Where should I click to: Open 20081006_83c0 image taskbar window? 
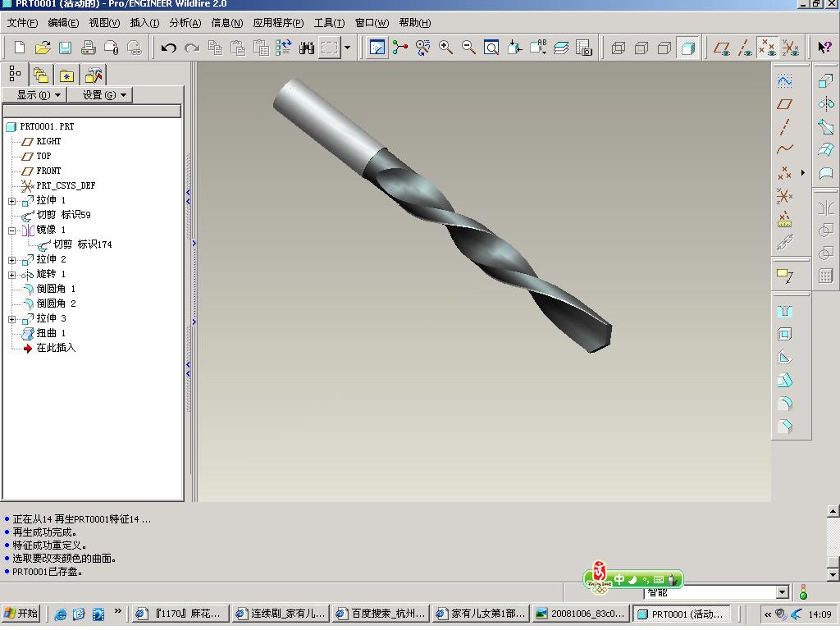point(581,614)
